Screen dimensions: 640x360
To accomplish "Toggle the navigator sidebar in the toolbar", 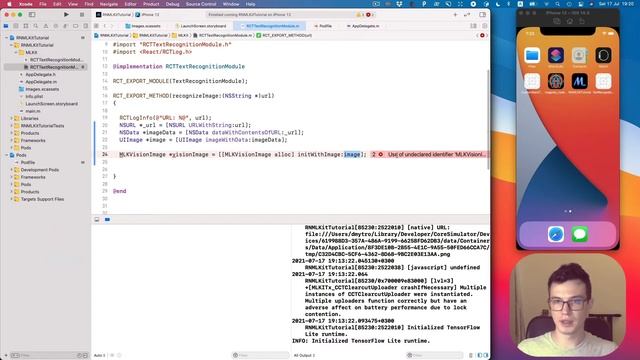I will click(32, 14).
